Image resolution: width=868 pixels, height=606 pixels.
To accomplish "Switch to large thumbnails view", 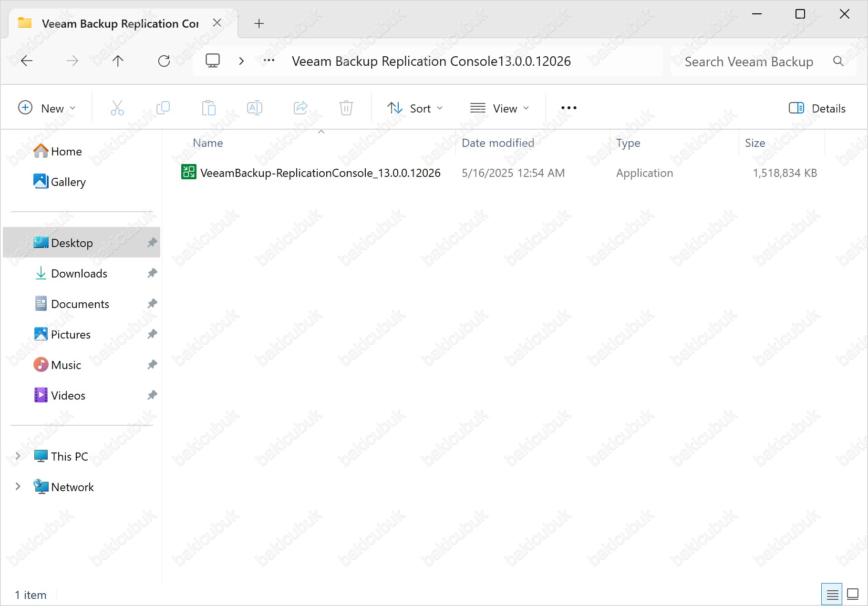I will coord(852,594).
